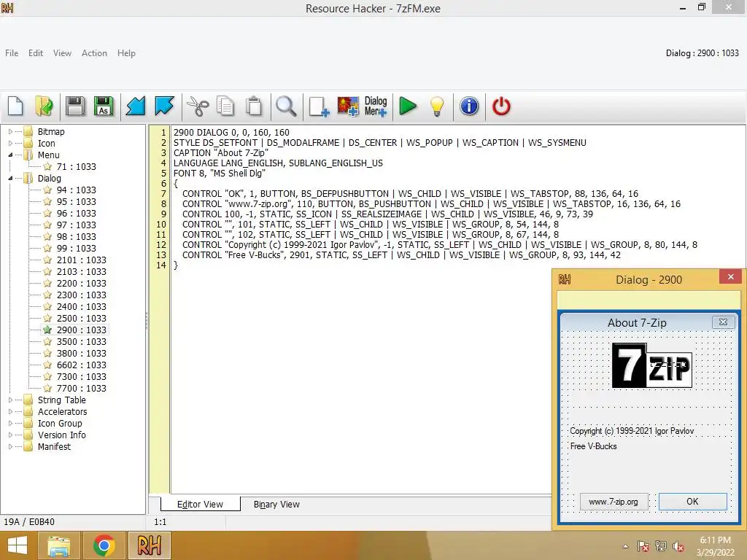
Task: Click the Add blank resource icon
Action: point(319,106)
